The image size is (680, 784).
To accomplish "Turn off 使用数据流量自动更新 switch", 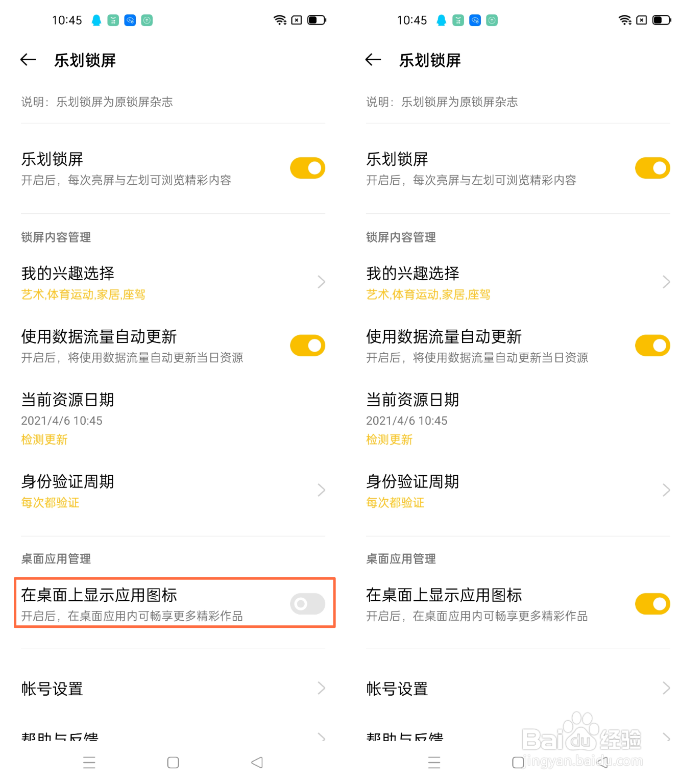I will coord(307,345).
